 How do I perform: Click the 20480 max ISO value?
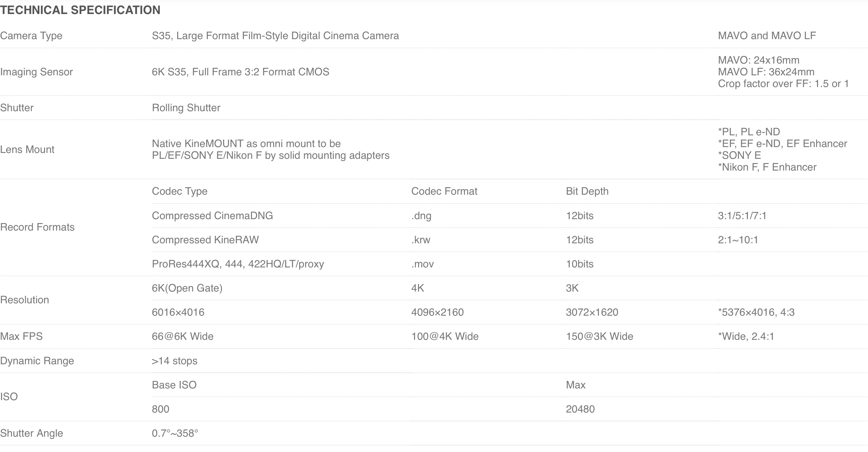[580, 409]
